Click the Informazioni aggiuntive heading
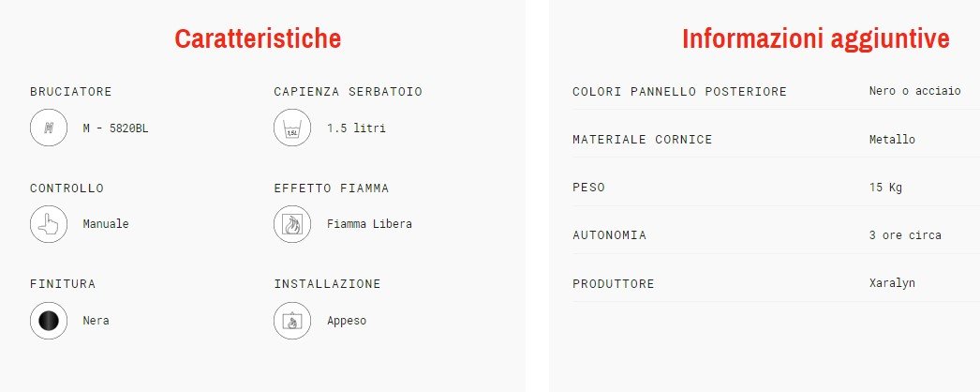The image size is (980, 392). [815, 38]
